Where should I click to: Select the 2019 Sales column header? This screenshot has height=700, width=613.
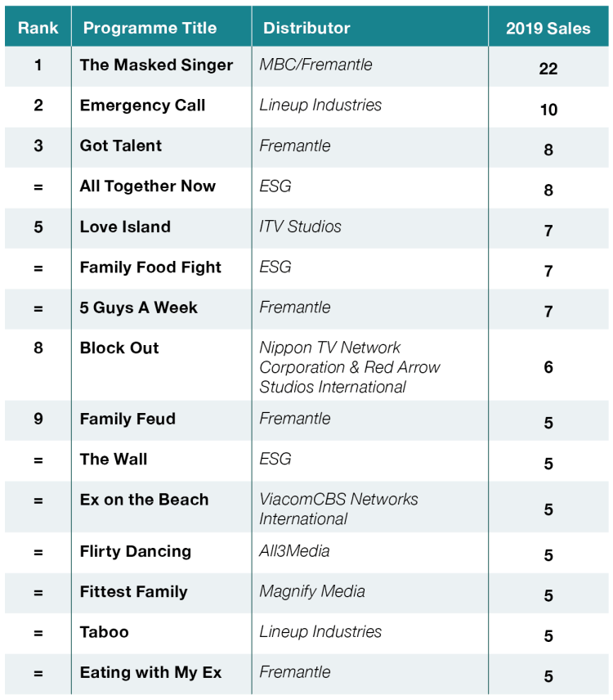(x=548, y=29)
